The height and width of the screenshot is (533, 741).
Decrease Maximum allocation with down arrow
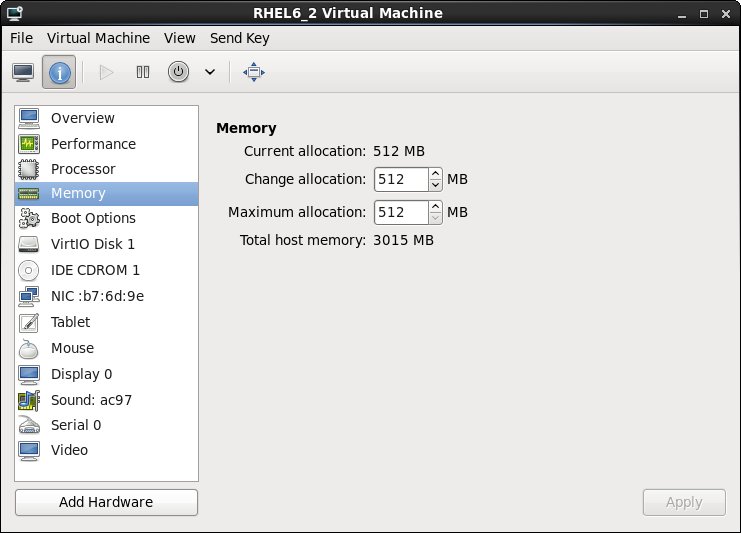[435, 218]
